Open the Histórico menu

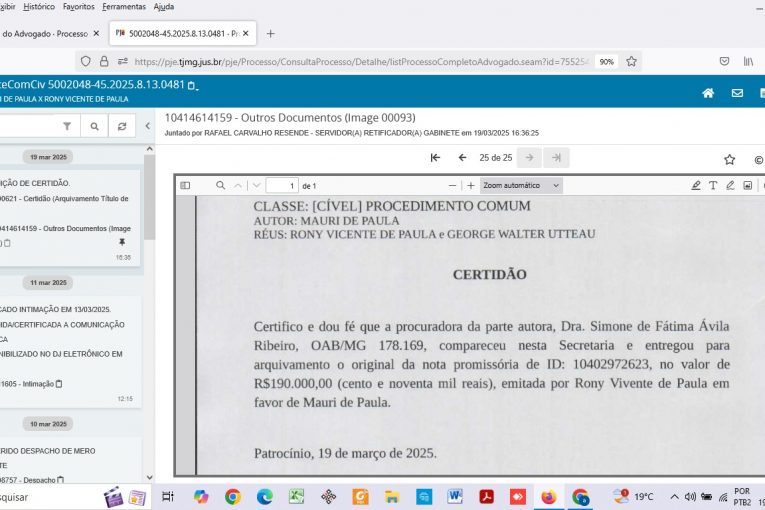click(x=39, y=6)
